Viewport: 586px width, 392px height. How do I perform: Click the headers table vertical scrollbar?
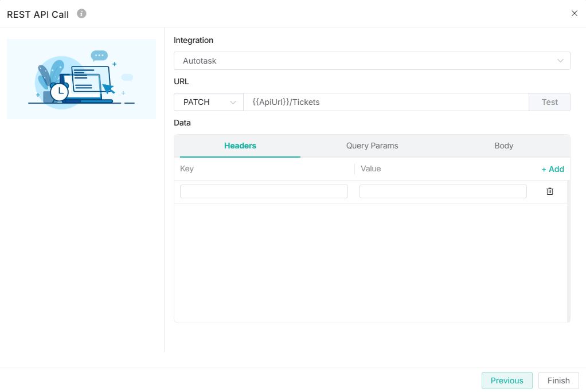pyautogui.click(x=568, y=251)
